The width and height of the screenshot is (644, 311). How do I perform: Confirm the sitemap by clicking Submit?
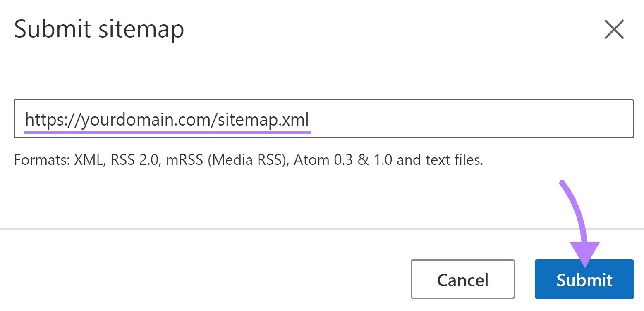[x=584, y=280]
